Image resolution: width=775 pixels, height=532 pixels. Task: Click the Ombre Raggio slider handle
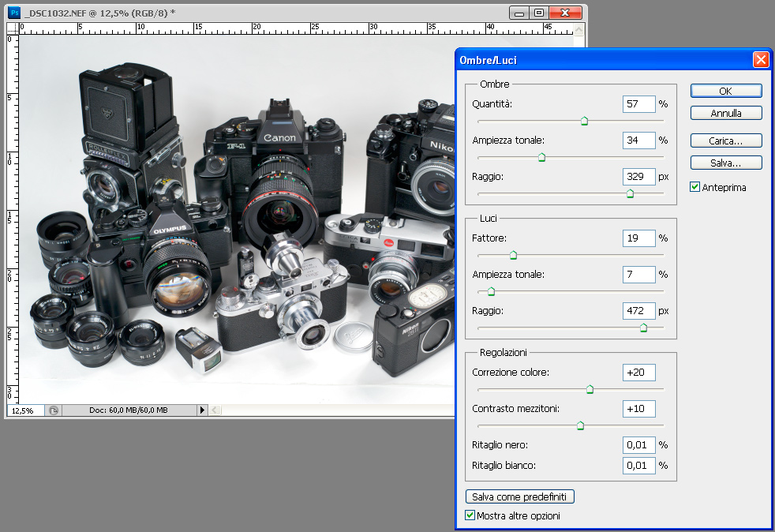pyautogui.click(x=631, y=193)
